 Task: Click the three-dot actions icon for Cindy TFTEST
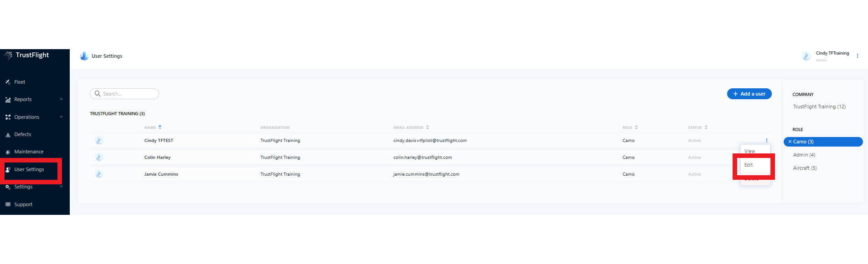click(767, 141)
